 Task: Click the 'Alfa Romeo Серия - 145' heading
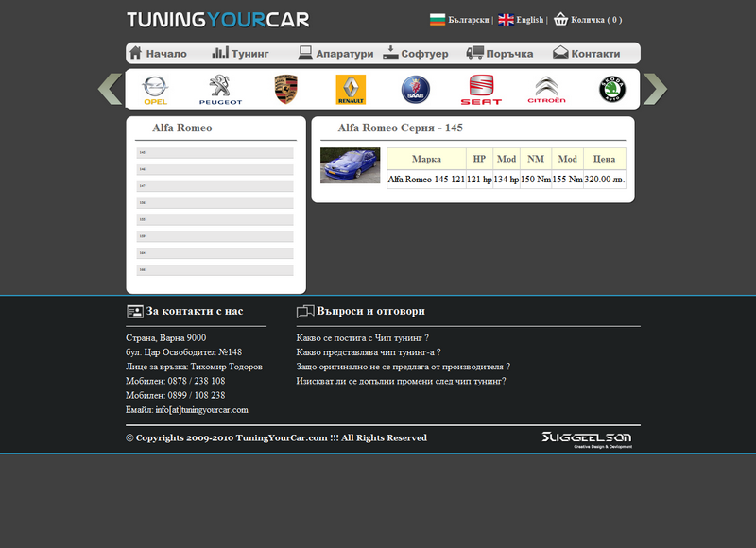pos(400,128)
